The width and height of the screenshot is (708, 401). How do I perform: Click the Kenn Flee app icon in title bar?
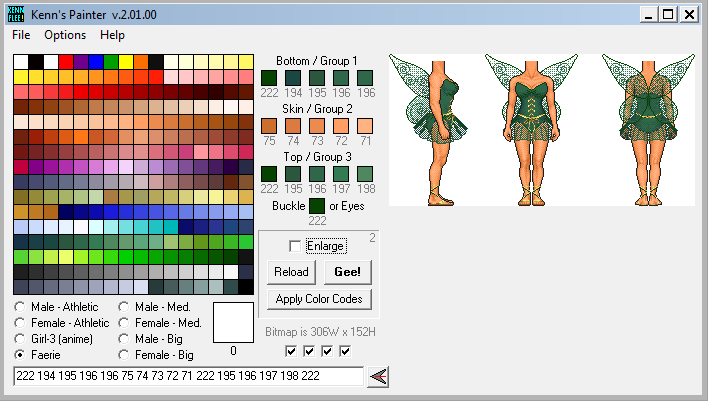[x=16, y=14]
